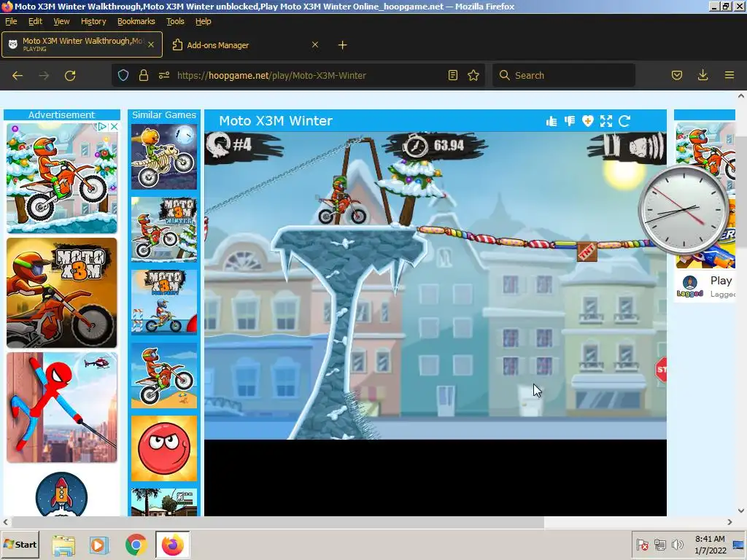Open the Bookmarks menu
Screen dimensions: 747x560
tap(136, 21)
